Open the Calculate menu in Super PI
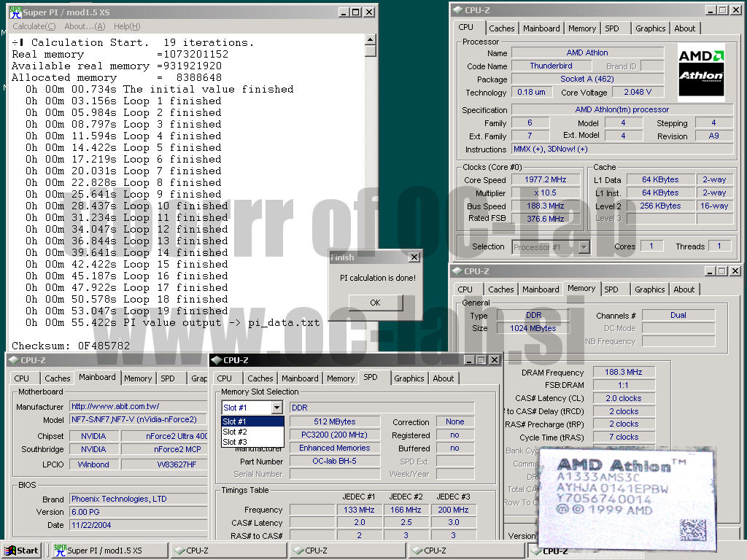The width and height of the screenshot is (747, 560). click(34, 26)
